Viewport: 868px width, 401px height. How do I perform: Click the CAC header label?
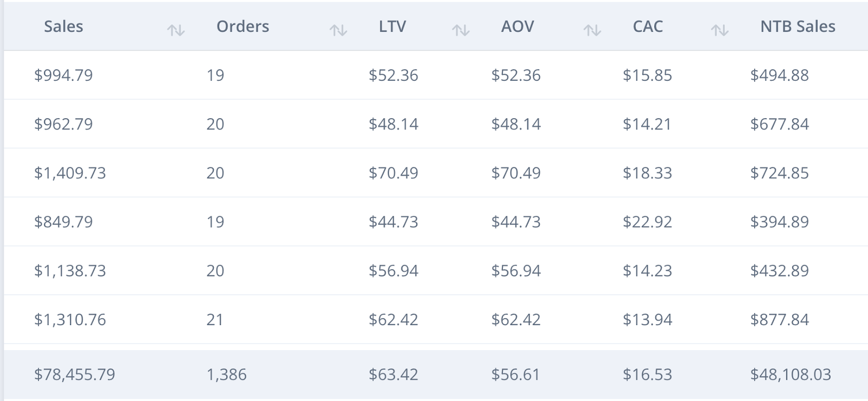point(648,27)
